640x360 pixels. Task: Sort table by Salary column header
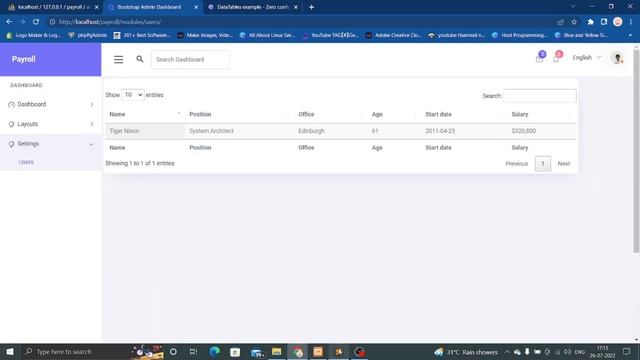pyautogui.click(x=542, y=114)
